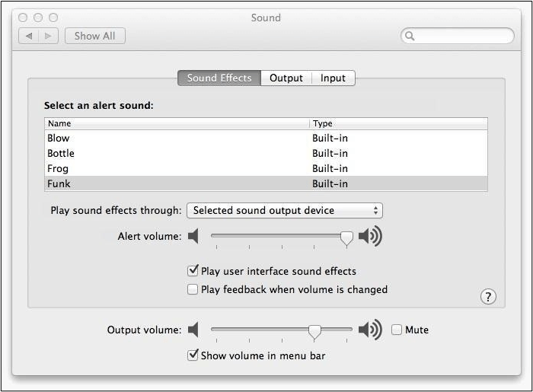
Task: Click the Name column header
Action: pyautogui.click(x=177, y=123)
